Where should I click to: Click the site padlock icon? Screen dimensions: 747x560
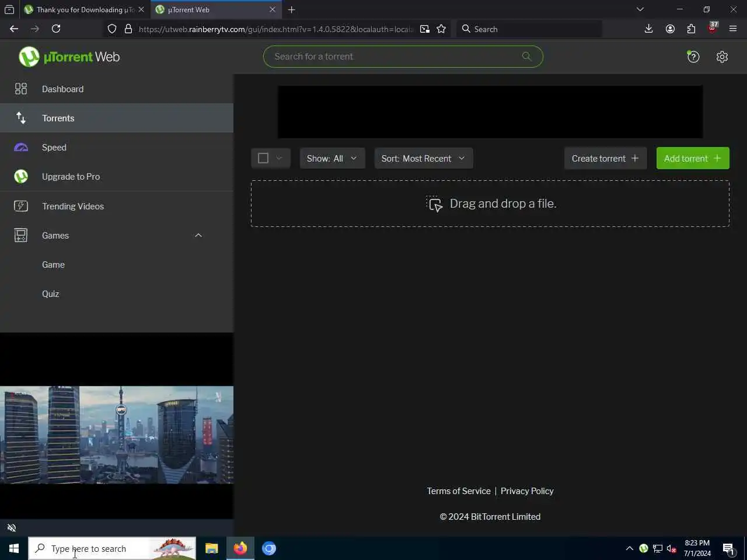pyautogui.click(x=128, y=29)
